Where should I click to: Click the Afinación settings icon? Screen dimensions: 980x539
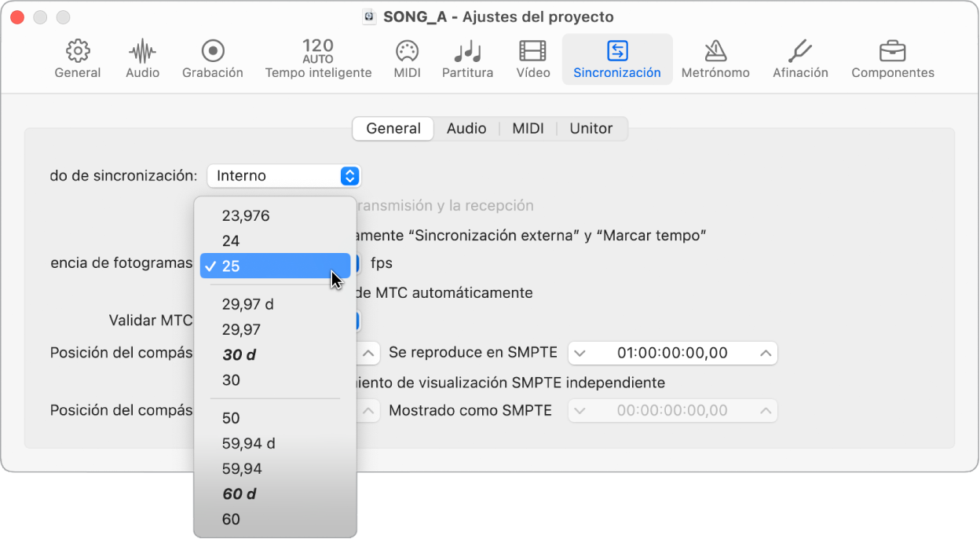pyautogui.click(x=799, y=57)
